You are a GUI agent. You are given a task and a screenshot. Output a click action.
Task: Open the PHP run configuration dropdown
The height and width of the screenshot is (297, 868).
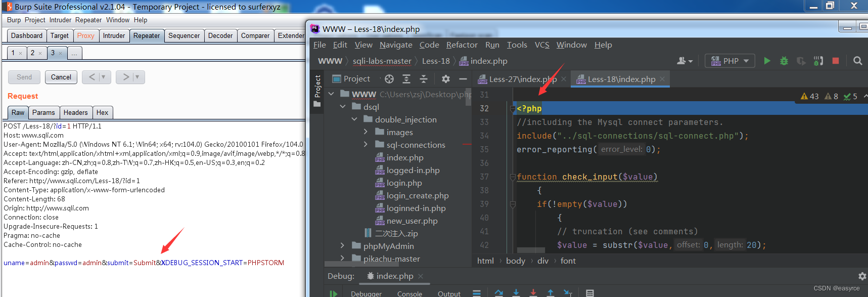point(730,61)
